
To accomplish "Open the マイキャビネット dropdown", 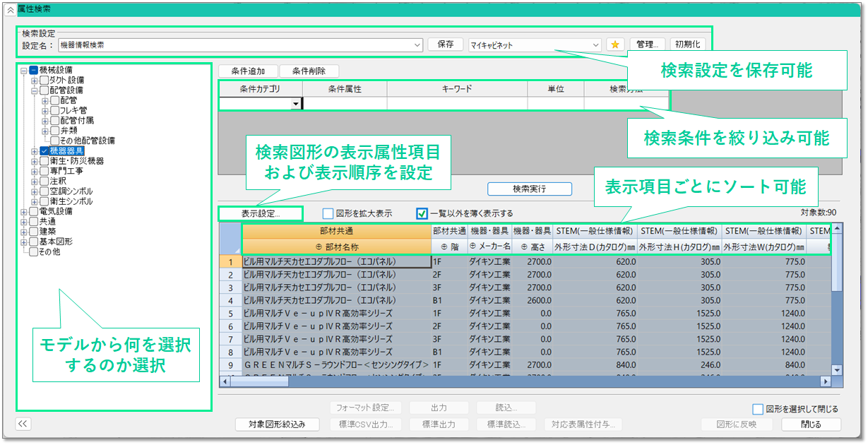I will (x=596, y=44).
